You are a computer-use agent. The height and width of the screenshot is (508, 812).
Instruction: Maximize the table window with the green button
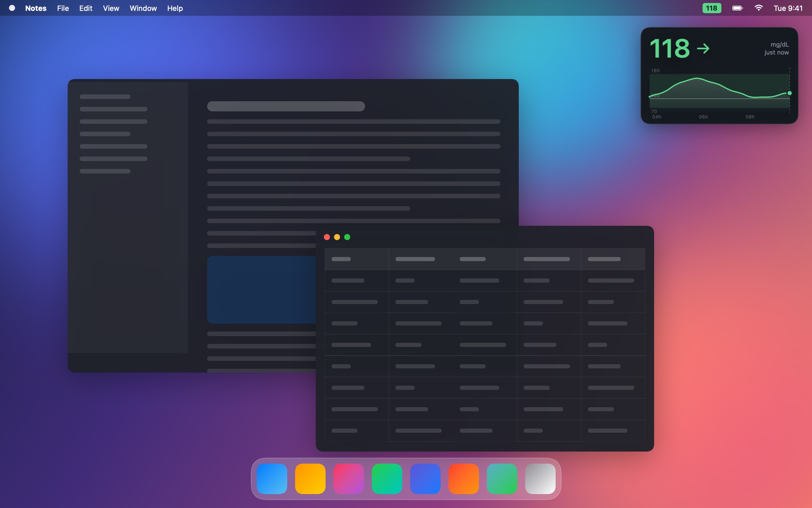coord(347,237)
